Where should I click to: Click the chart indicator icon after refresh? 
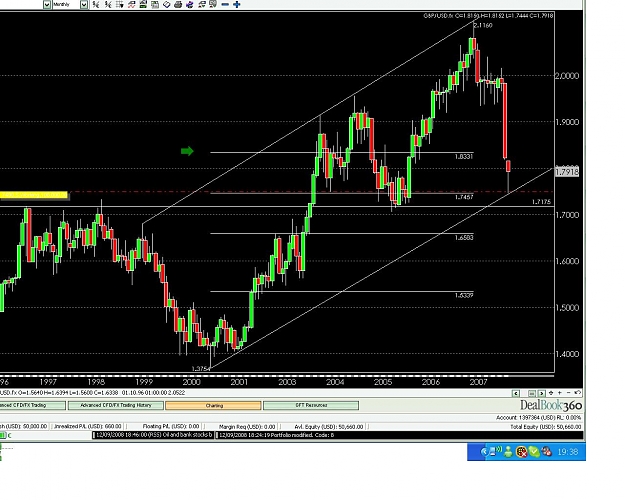(202, 4)
